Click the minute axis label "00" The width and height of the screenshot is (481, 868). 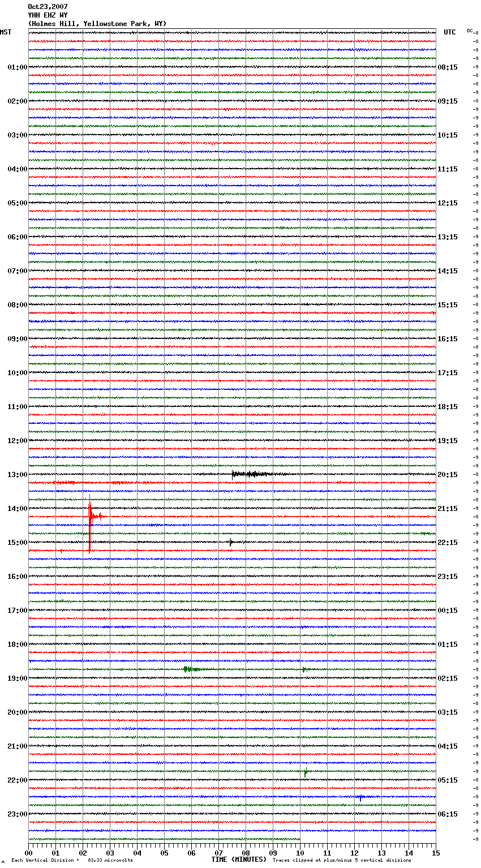tap(28, 852)
